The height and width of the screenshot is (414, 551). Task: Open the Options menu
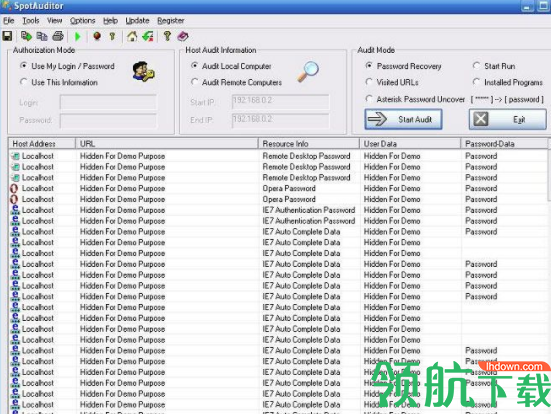tap(83, 21)
